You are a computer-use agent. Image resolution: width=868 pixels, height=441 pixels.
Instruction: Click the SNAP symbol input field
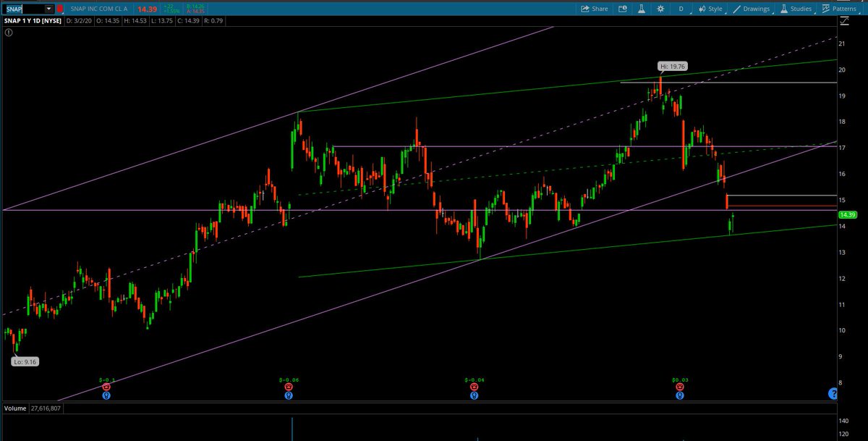23,9
